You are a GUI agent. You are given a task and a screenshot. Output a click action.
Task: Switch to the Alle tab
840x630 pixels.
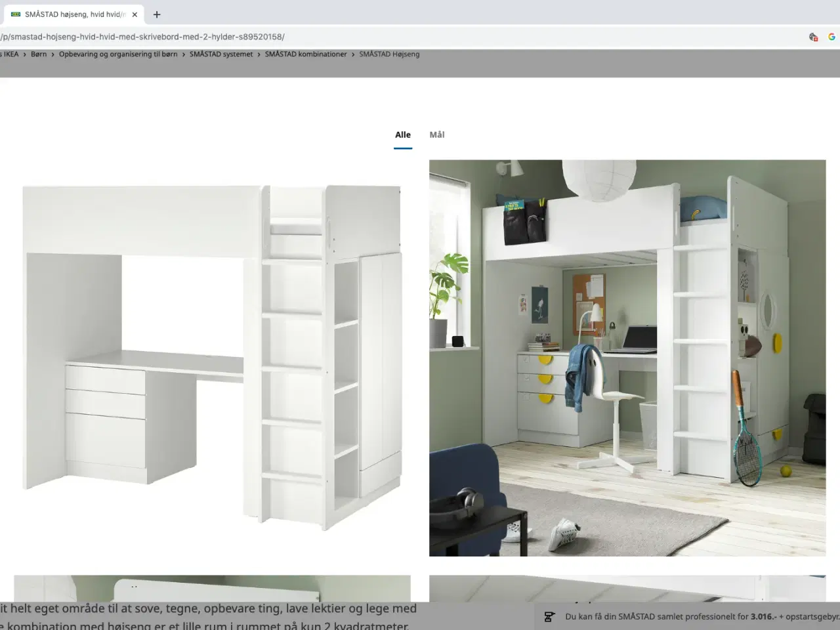click(402, 135)
